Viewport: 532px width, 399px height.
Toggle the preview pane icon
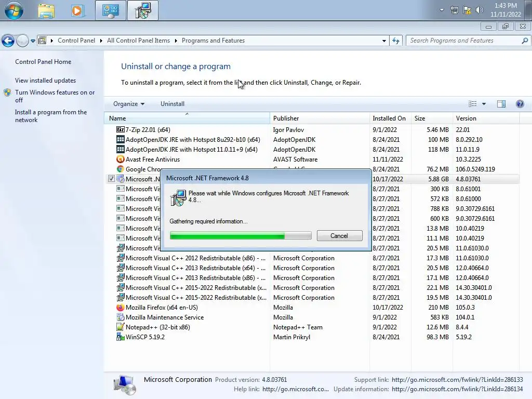click(501, 104)
